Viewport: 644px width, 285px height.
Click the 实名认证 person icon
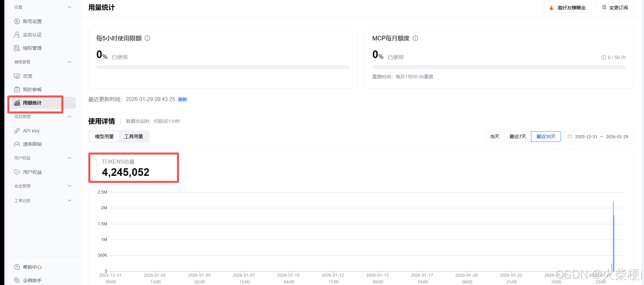point(17,35)
